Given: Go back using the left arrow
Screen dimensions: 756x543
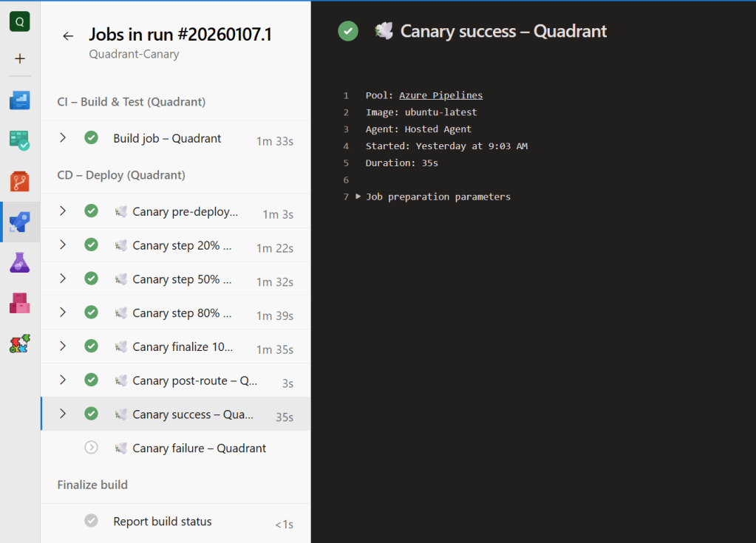Looking at the screenshot, I should click(68, 35).
